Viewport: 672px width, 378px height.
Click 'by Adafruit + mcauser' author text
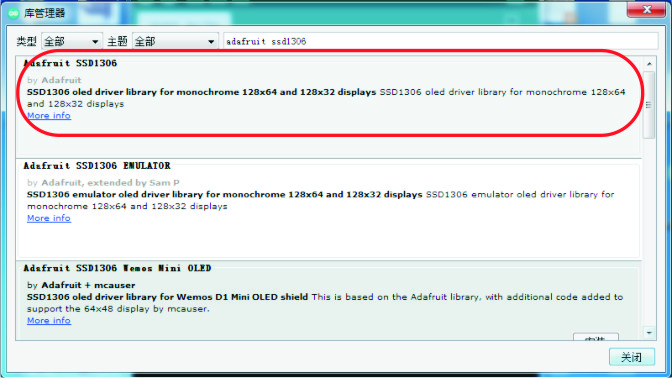[81, 285]
